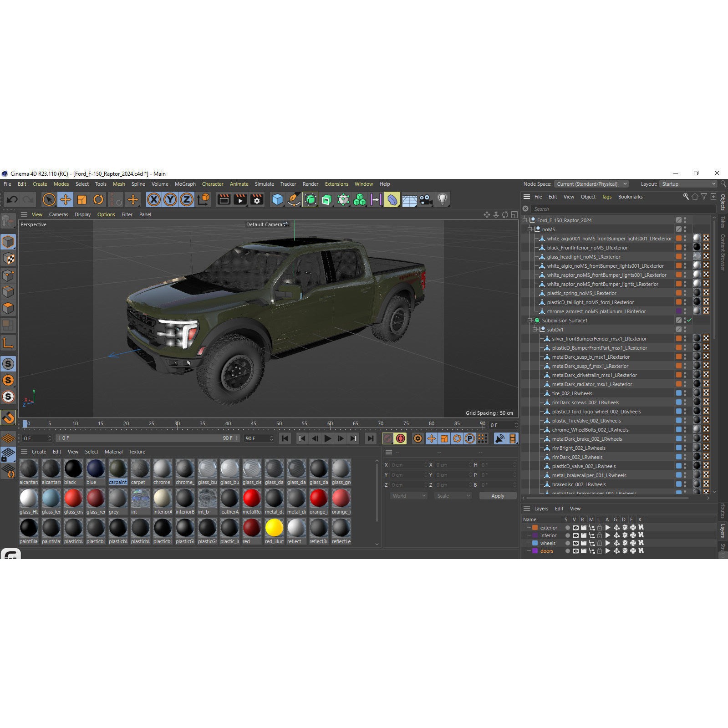Screen dimensions: 728x728
Task: Play the animation forwards
Action: (x=328, y=438)
